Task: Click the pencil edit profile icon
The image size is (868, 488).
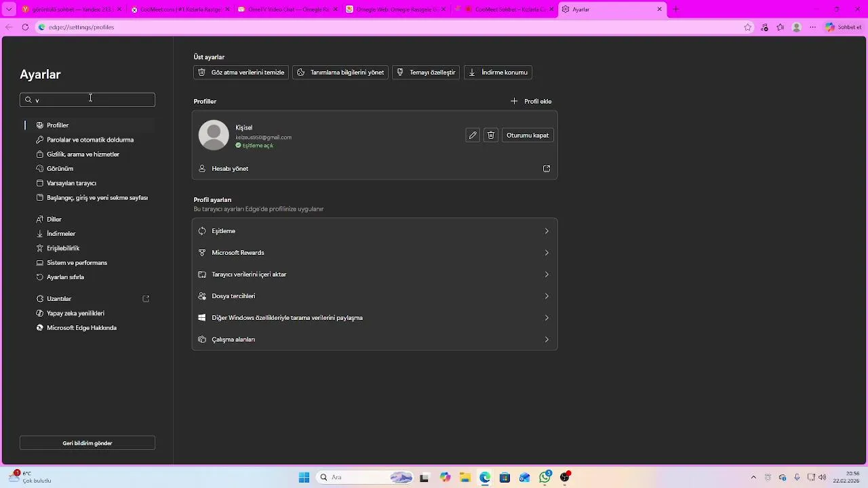Action: (x=473, y=136)
